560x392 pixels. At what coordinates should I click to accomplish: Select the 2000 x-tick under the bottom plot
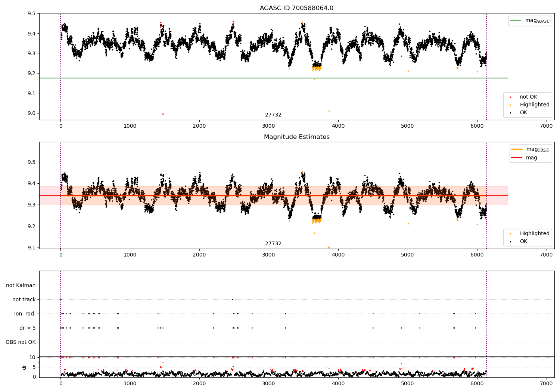pyautogui.click(x=199, y=383)
